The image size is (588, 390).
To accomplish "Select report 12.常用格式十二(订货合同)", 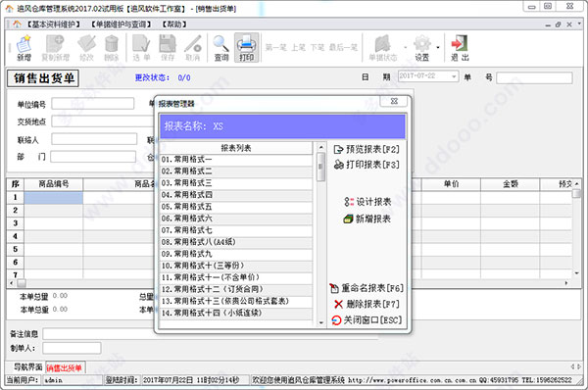I will 236,289.
